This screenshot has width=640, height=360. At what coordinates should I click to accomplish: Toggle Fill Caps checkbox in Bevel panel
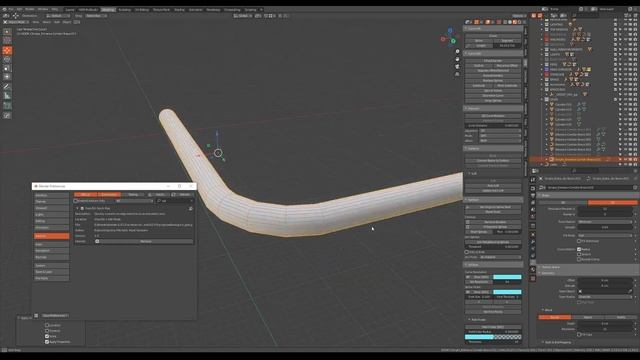[579, 334]
